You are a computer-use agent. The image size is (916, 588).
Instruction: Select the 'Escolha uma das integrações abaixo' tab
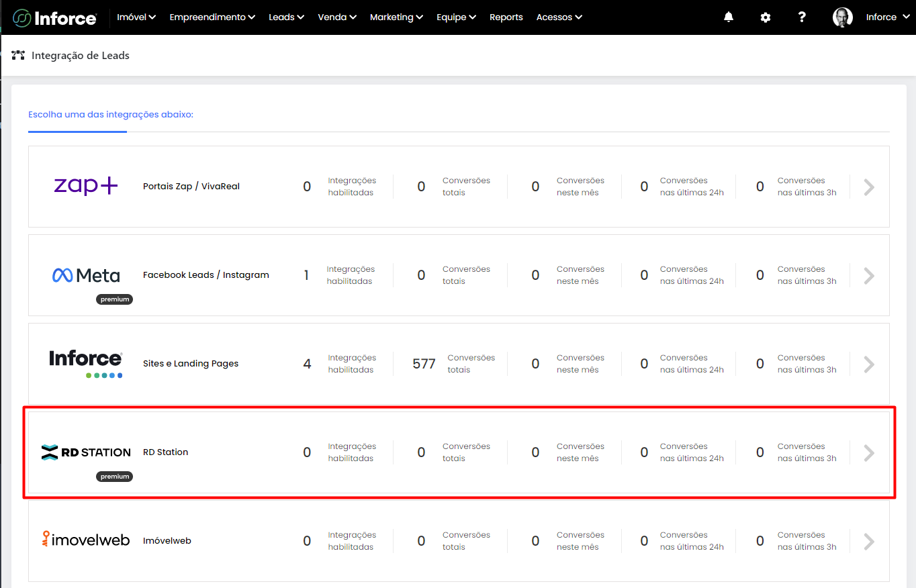pos(111,115)
